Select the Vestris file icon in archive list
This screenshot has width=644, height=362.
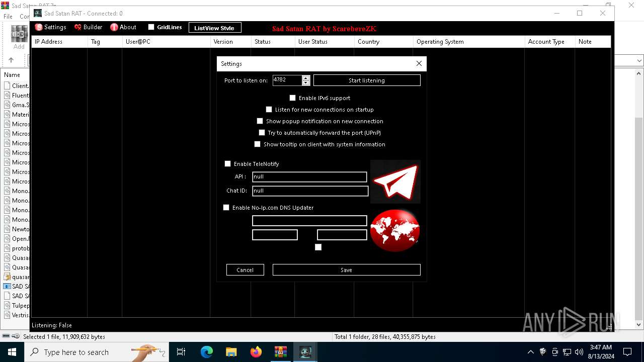[x=8, y=315]
